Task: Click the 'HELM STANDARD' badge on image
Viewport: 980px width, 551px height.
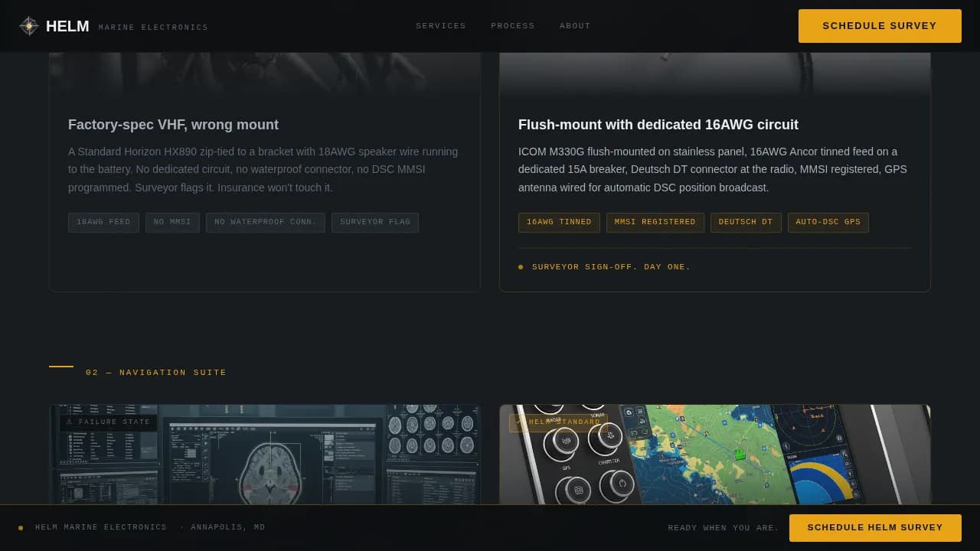Action: tap(559, 422)
